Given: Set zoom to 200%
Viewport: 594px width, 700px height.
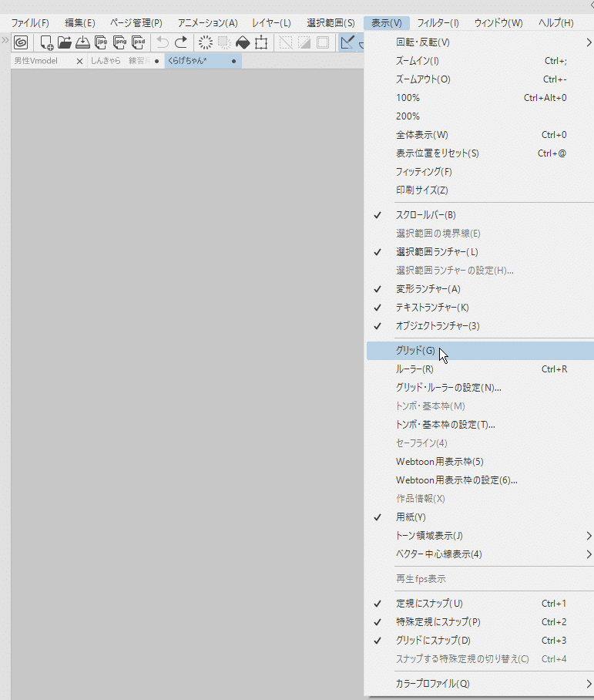Looking at the screenshot, I should click(480, 116).
